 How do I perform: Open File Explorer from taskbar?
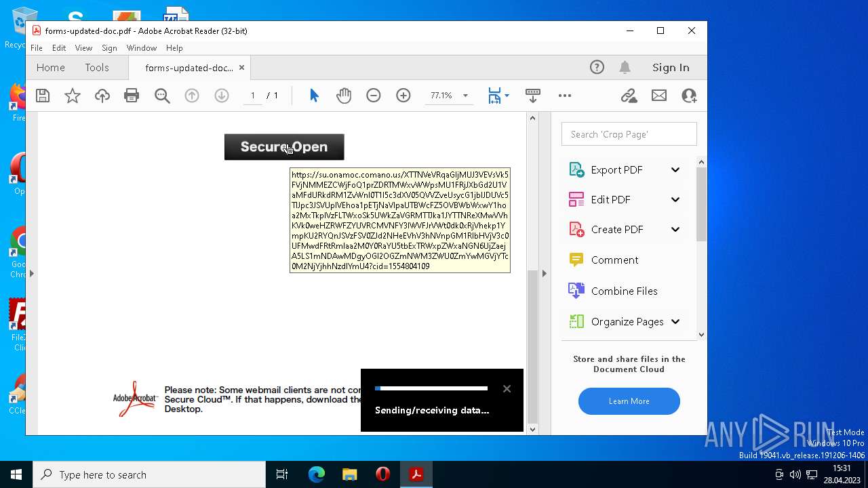pyautogui.click(x=349, y=474)
